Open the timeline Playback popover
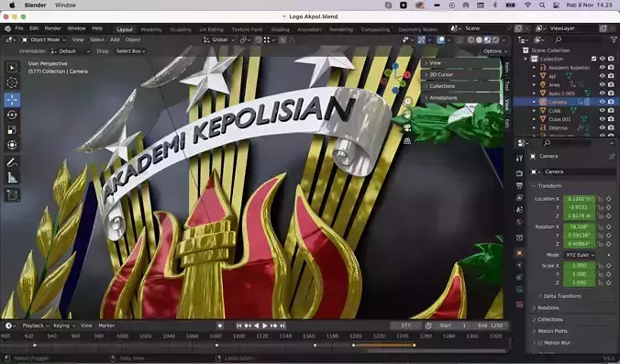Screen dimensions: 620x364 click(35, 325)
